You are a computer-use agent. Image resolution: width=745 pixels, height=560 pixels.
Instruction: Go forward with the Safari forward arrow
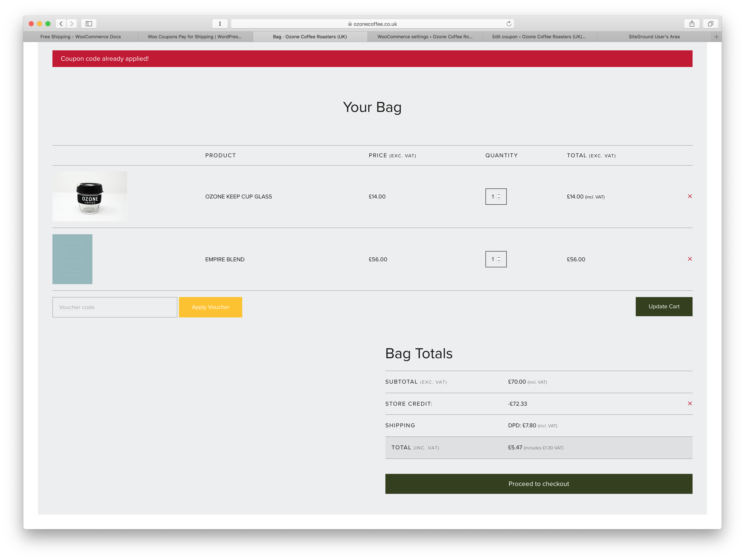72,24
